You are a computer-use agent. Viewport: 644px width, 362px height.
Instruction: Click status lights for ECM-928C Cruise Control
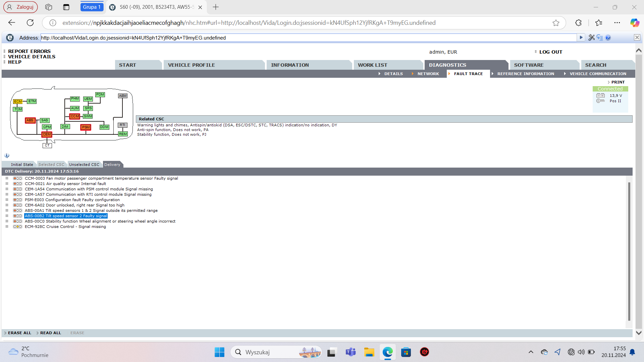(x=17, y=227)
